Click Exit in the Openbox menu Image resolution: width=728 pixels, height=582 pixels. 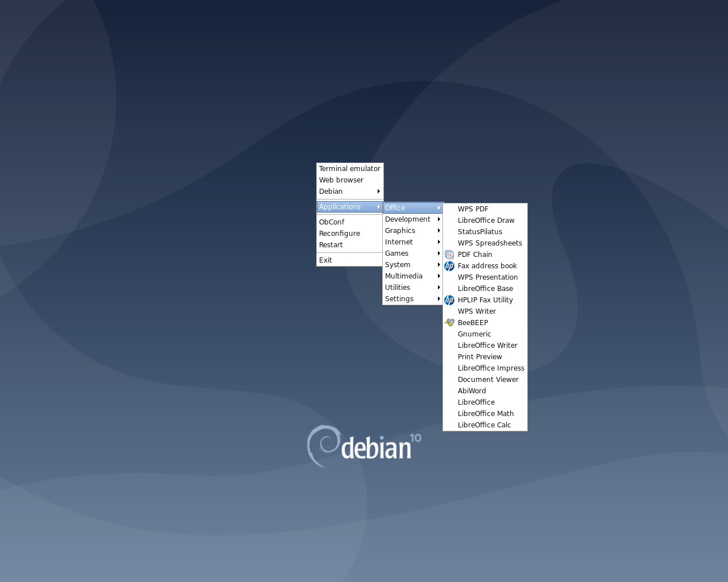click(350, 260)
